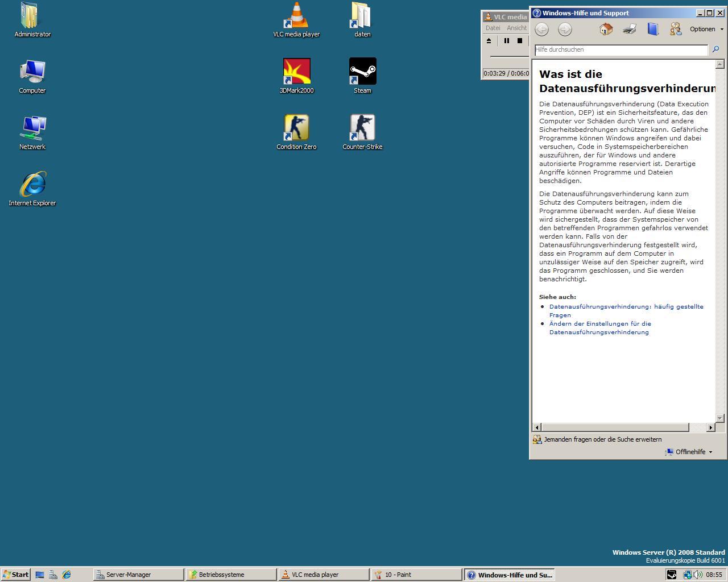Open the Ansicht menu in VLC
Image resolution: width=728 pixels, height=582 pixels.
tap(516, 28)
